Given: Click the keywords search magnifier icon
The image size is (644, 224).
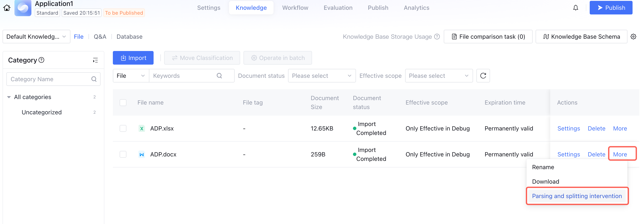Looking at the screenshot, I should coord(219,76).
